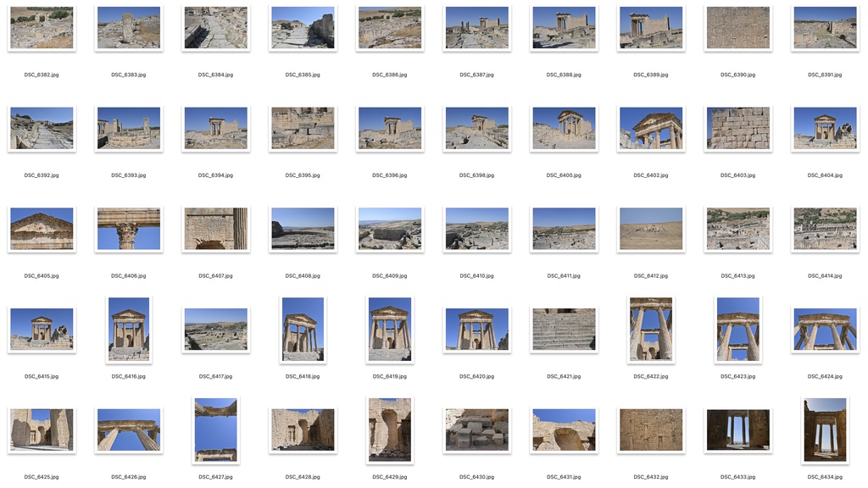Select the DSC_6382.jpg thumbnail image
Image resolution: width=868 pixels, height=488 pixels.
(x=42, y=28)
